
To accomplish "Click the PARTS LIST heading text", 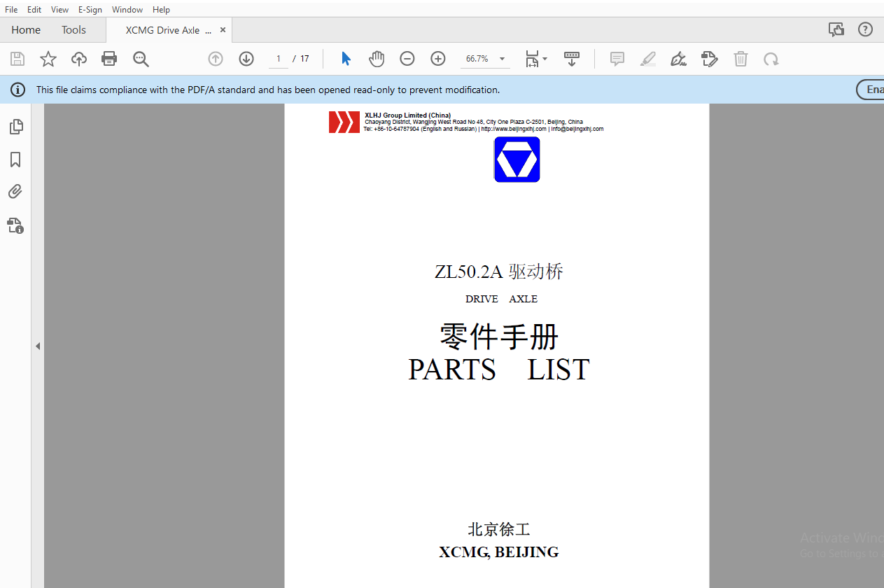I will pyautogui.click(x=499, y=370).
